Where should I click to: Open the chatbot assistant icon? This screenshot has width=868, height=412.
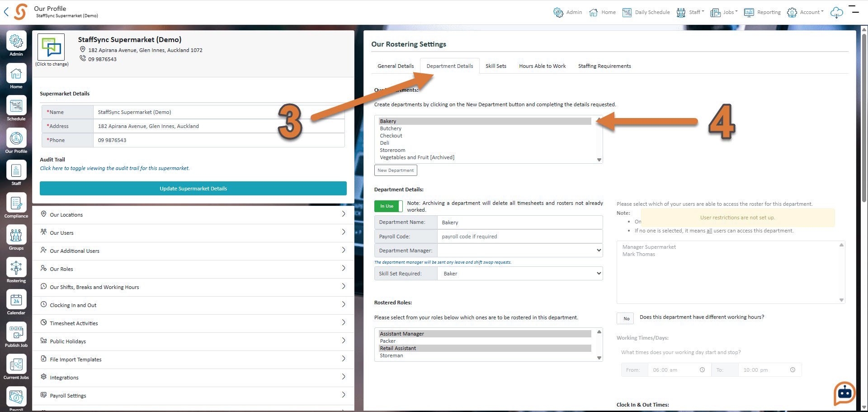[x=844, y=393]
